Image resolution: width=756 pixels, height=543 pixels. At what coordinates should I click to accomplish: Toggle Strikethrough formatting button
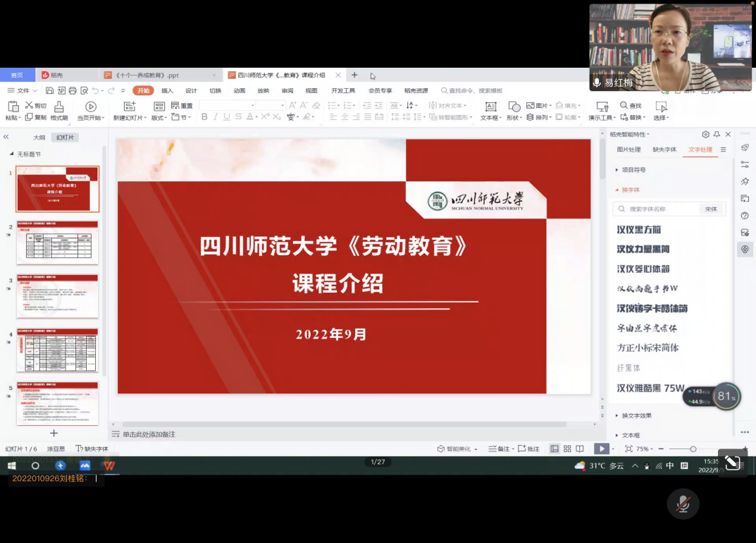[x=238, y=117]
